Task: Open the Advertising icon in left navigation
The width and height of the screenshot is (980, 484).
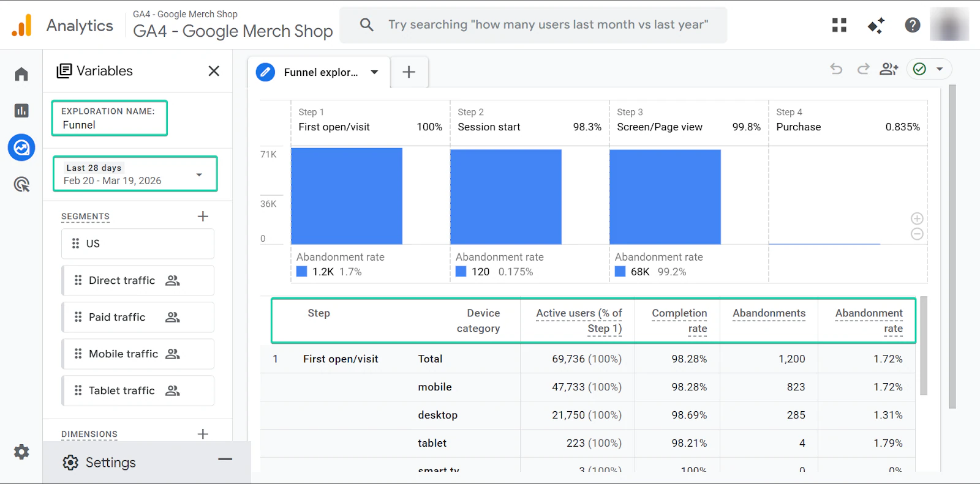Action: pyautogui.click(x=21, y=184)
